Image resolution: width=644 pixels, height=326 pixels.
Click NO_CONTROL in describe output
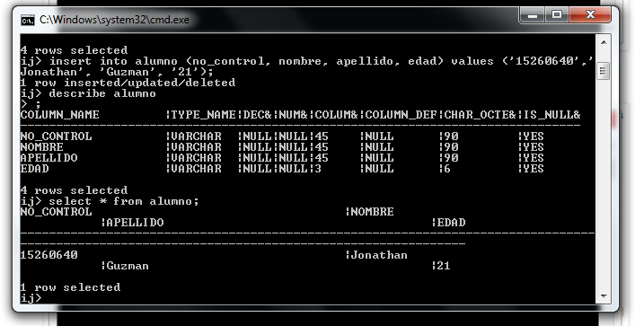coord(57,137)
